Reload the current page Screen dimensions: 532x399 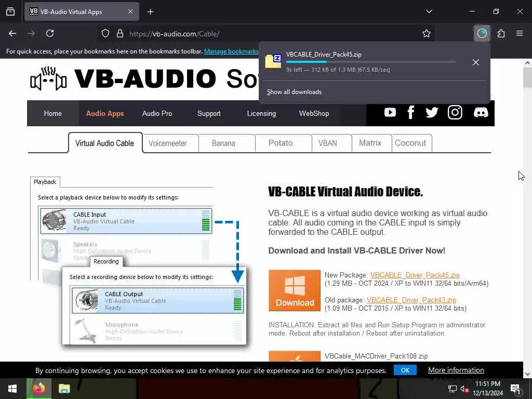[x=50, y=34]
